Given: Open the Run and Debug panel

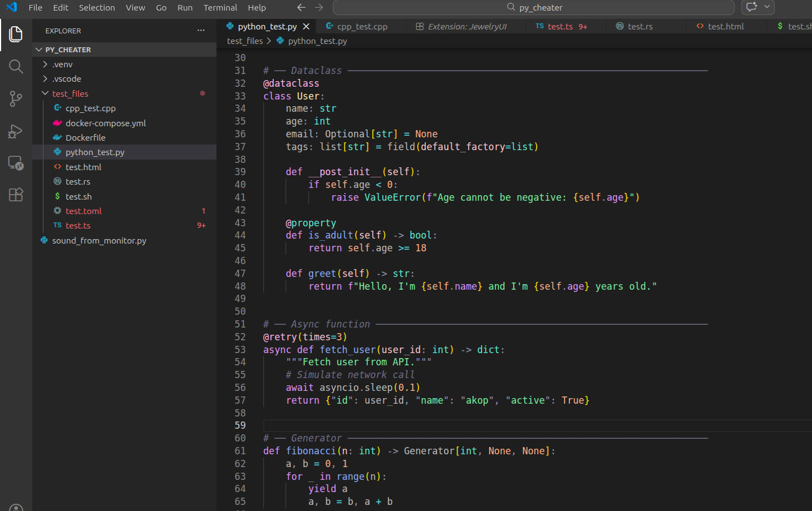Looking at the screenshot, I should tap(16, 132).
